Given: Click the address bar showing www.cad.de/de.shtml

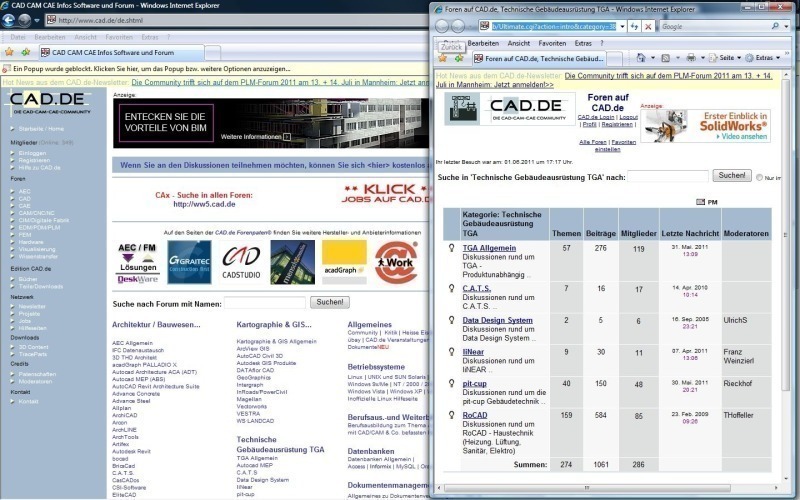Looking at the screenshot, I should [237, 20].
